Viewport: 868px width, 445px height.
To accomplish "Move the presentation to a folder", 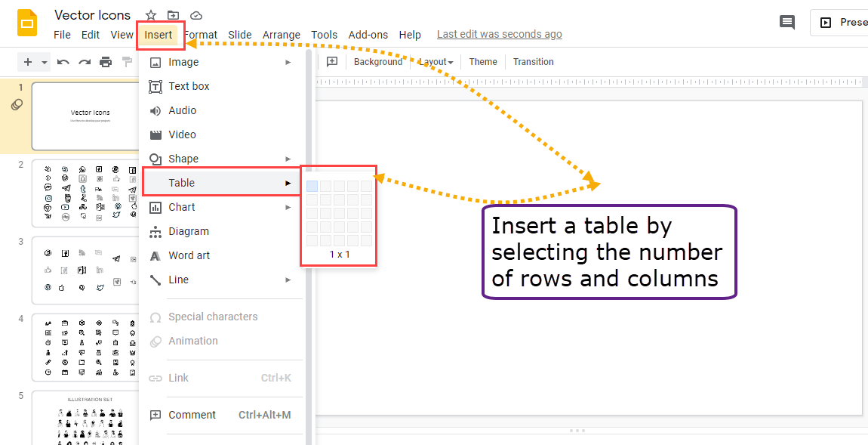I will tap(174, 15).
